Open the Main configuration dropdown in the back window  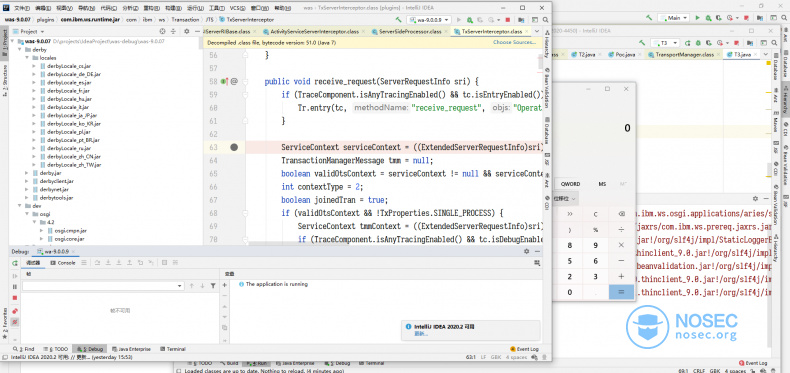click(x=673, y=18)
